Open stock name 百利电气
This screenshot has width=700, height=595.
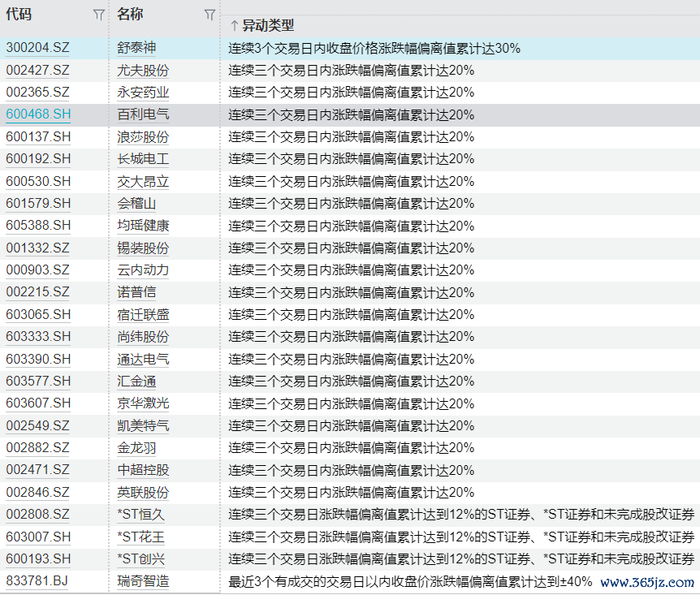point(143,114)
